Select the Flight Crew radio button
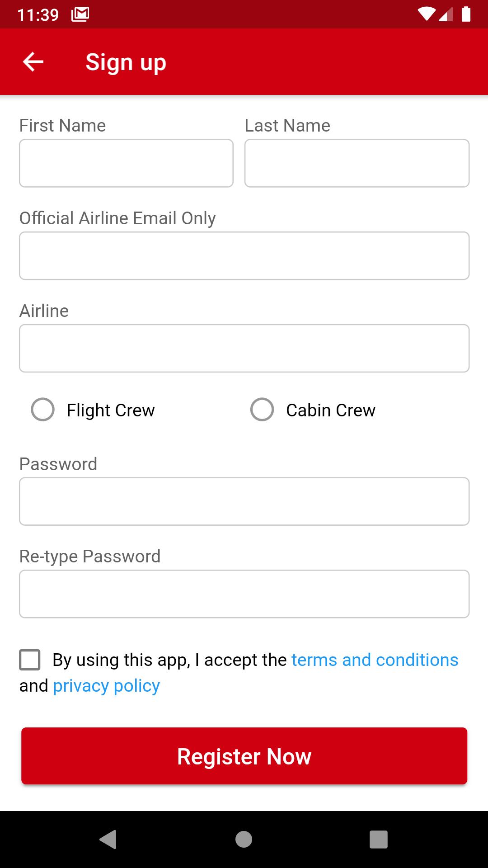Screen dimensions: 488x868 click(x=42, y=410)
